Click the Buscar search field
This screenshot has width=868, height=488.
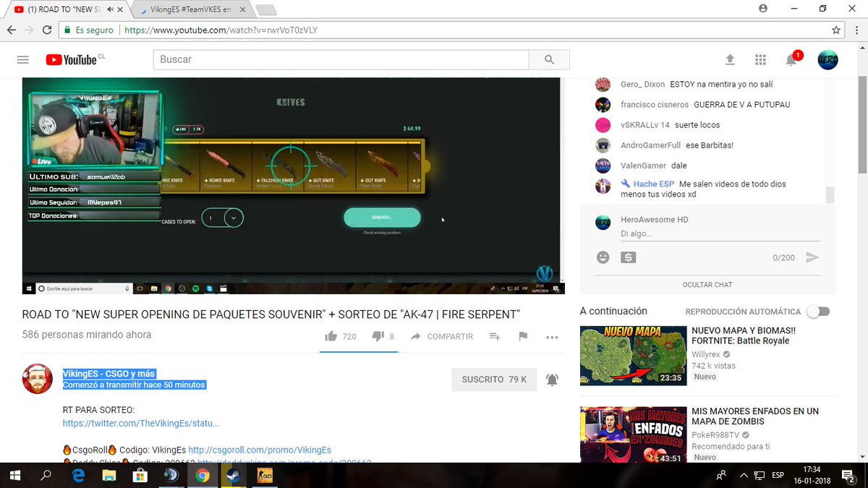341,60
